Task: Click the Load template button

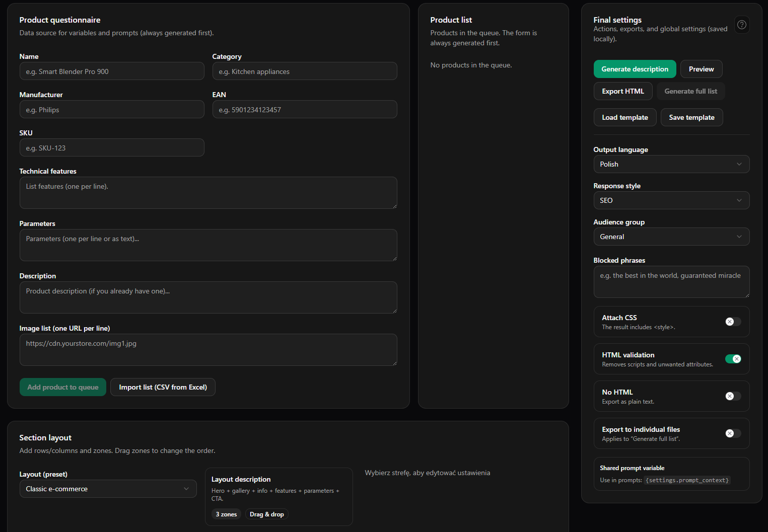Action: [x=624, y=117]
